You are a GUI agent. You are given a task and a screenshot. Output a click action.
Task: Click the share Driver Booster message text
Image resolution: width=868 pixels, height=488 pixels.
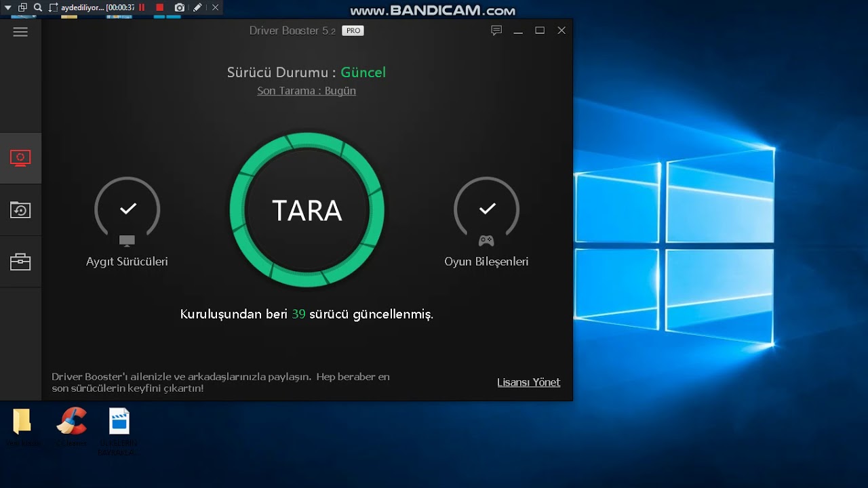tap(221, 382)
